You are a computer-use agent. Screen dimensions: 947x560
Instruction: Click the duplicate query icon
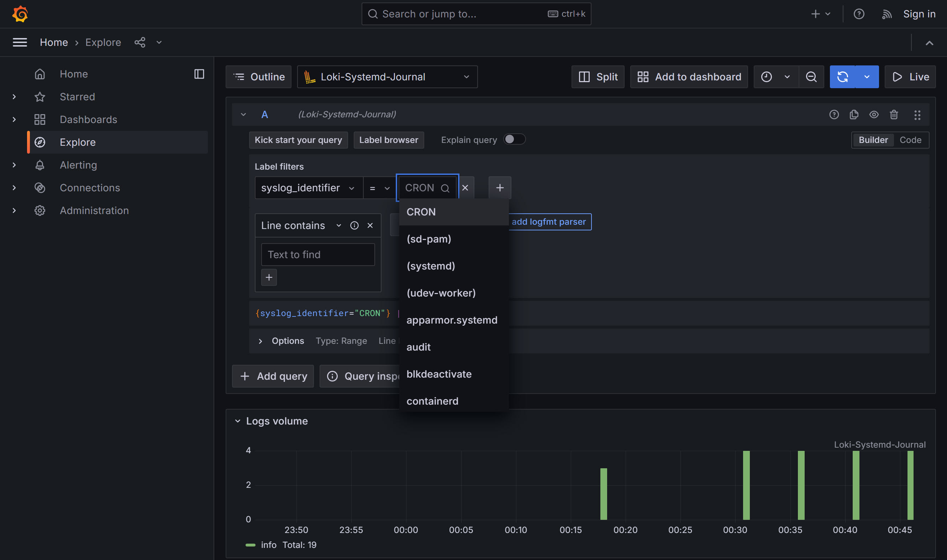click(x=854, y=114)
